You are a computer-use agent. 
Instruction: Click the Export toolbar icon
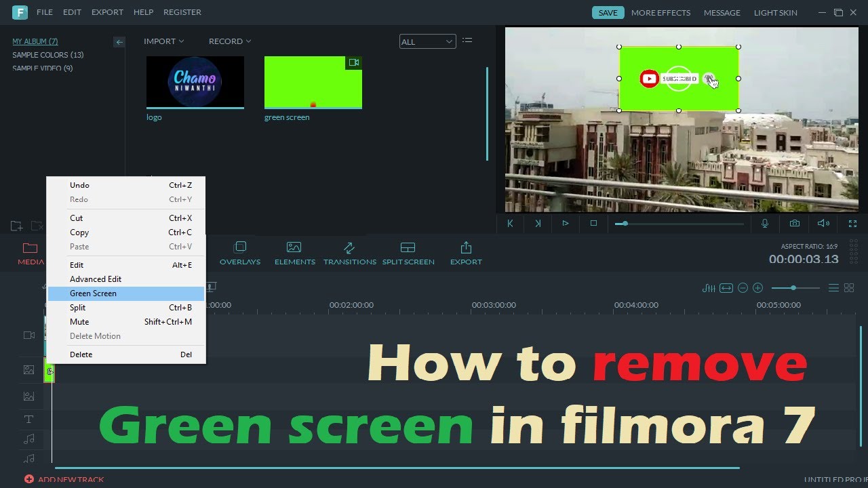466,253
